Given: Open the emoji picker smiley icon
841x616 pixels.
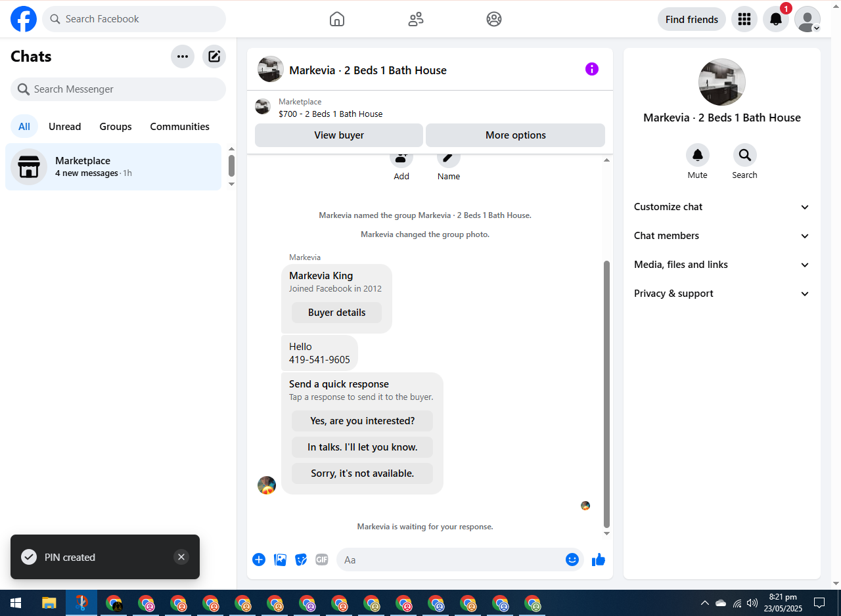Looking at the screenshot, I should [572, 560].
